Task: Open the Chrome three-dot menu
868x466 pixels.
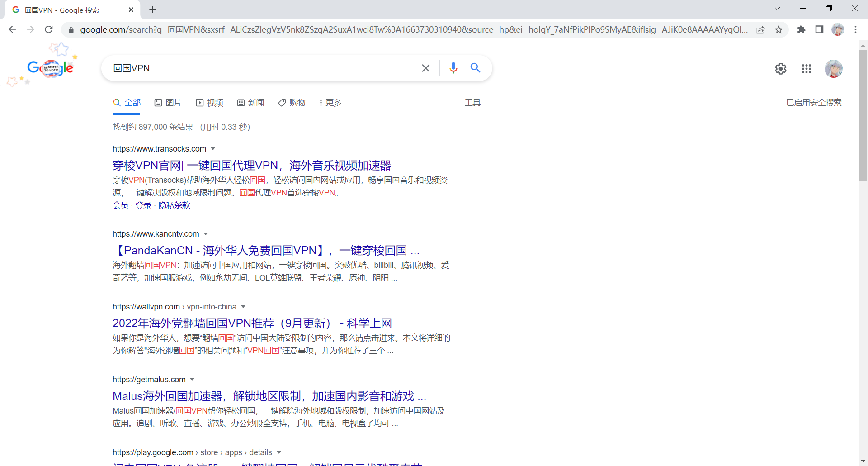Action: click(855, 29)
